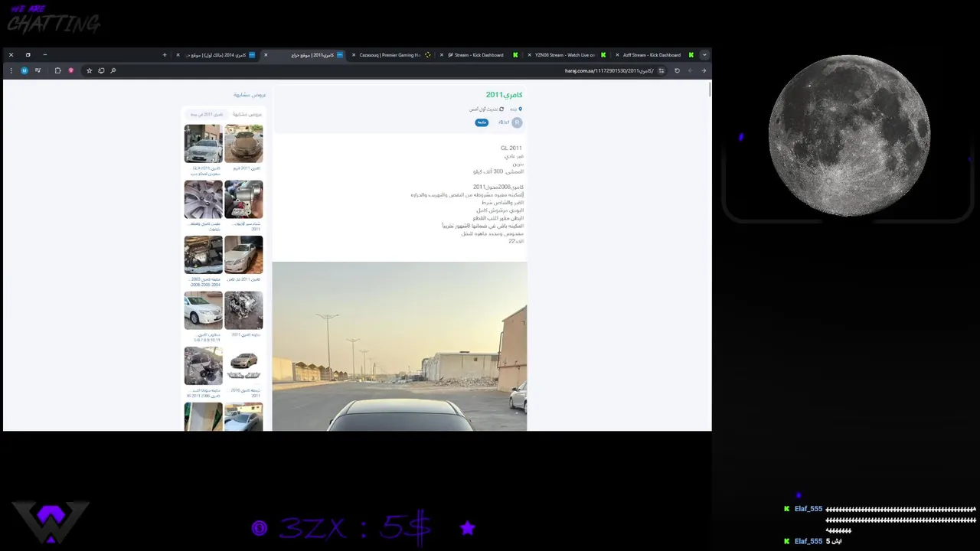Viewport: 980px width, 551px height.
Task: Select the كامري 2011 في جده filter tab
Action: point(207,114)
